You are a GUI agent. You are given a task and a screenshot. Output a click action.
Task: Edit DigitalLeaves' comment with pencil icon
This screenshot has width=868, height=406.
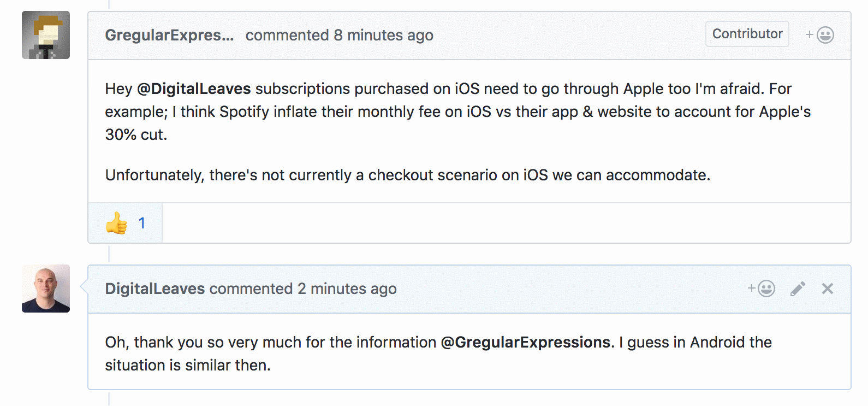pos(798,289)
